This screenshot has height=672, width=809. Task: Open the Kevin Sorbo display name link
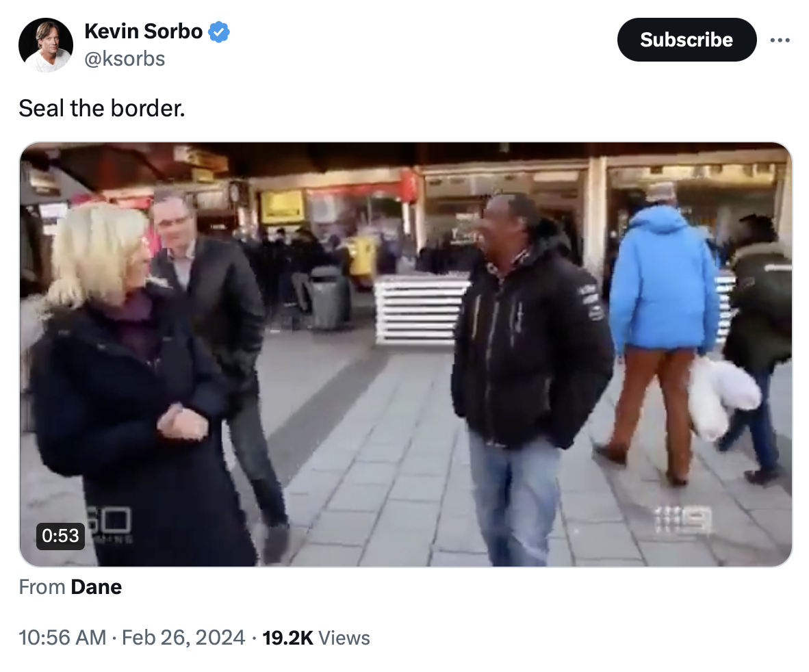tap(144, 31)
